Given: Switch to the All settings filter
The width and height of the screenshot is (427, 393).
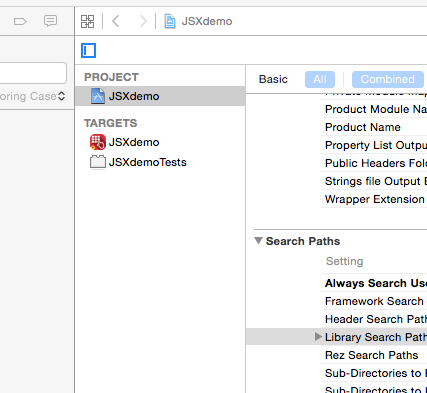Looking at the screenshot, I should (320, 79).
